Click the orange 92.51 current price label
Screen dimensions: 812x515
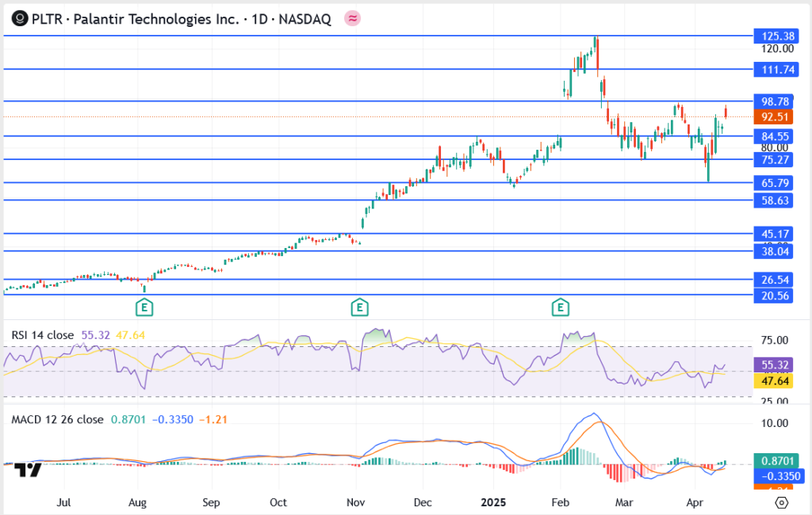[774, 116]
